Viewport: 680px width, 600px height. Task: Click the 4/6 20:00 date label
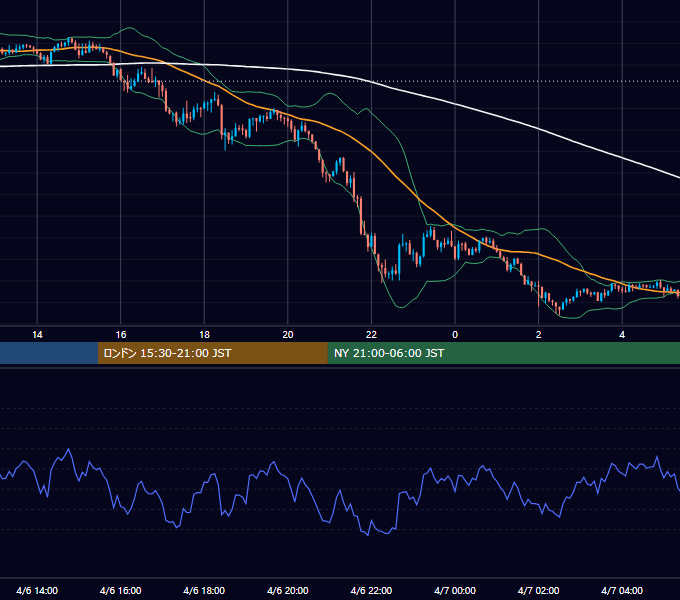point(288,591)
